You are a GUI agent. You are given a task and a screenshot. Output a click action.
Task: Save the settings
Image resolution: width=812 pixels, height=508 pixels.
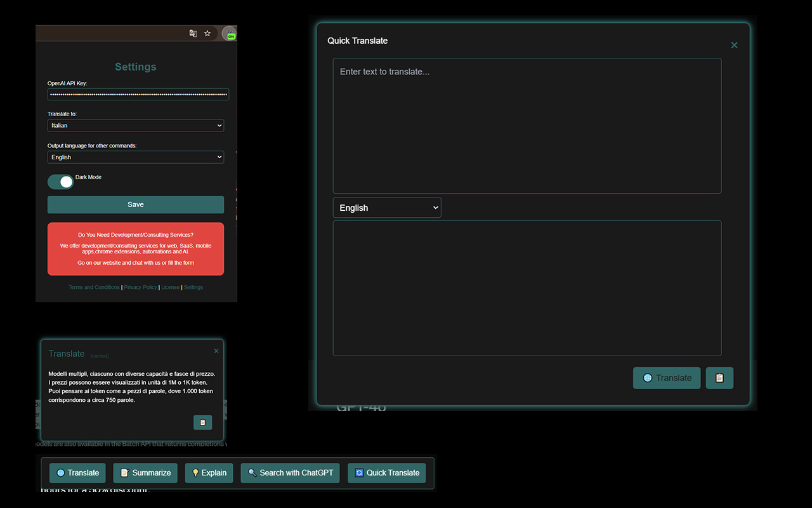(136, 204)
